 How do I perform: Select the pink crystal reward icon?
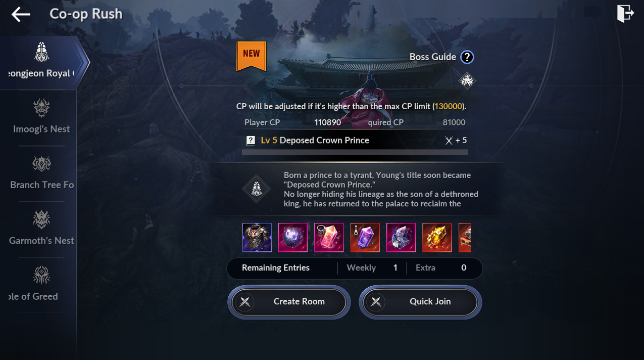(329, 238)
